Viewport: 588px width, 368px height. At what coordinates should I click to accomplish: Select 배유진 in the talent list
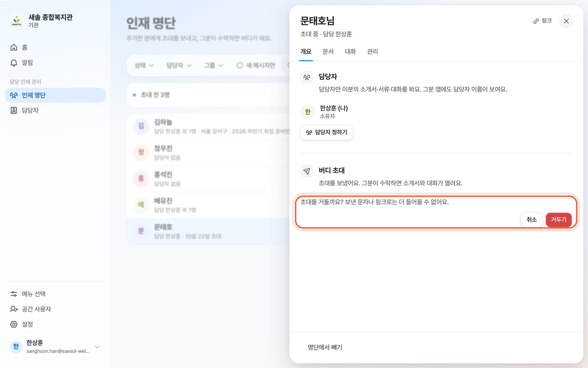(208, 205)
